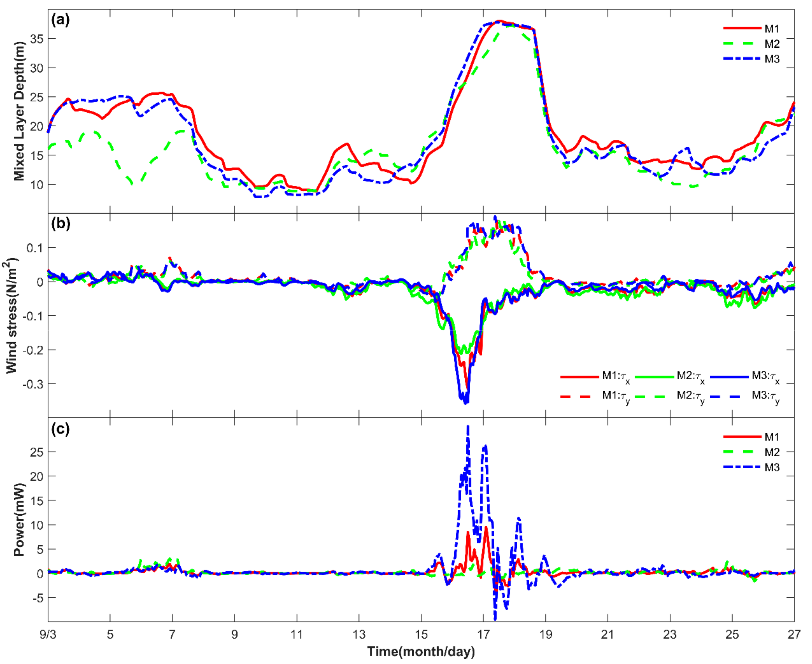The width and height of the screenshot is (812, 664).
Task: Click the 9/3 tick label on the x-axis
Action: 48,635
